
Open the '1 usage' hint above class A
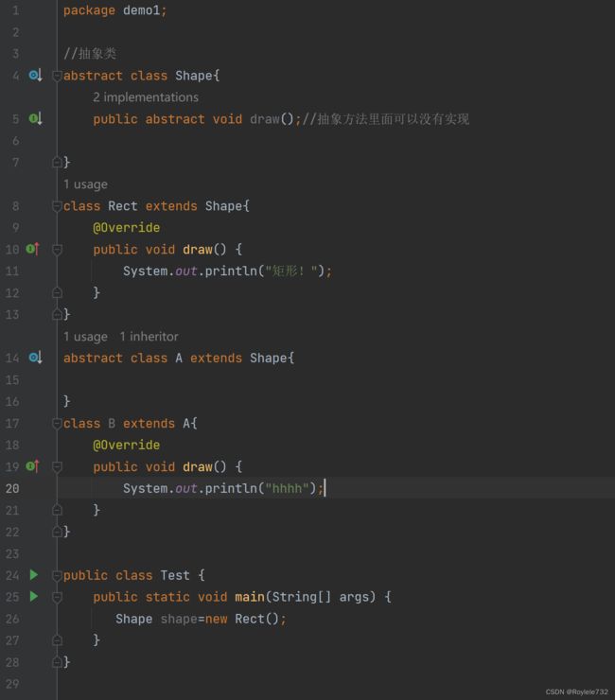[x=85, y=337]
